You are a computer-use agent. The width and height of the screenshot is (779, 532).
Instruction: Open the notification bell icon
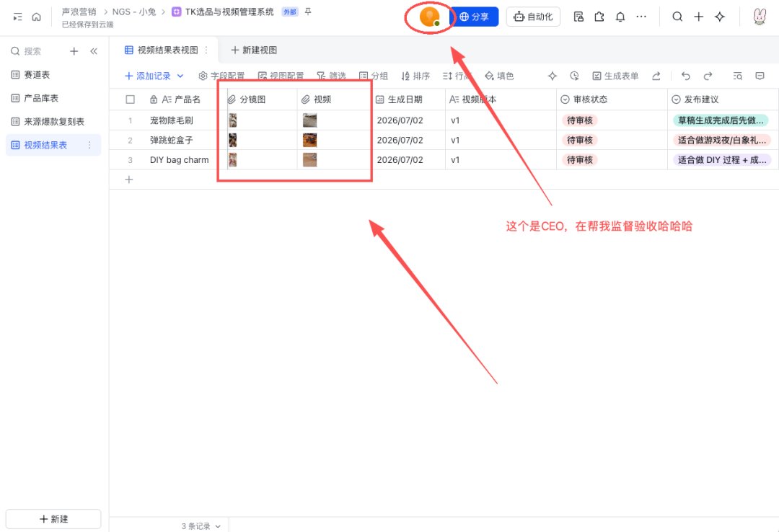pos(620,17)
